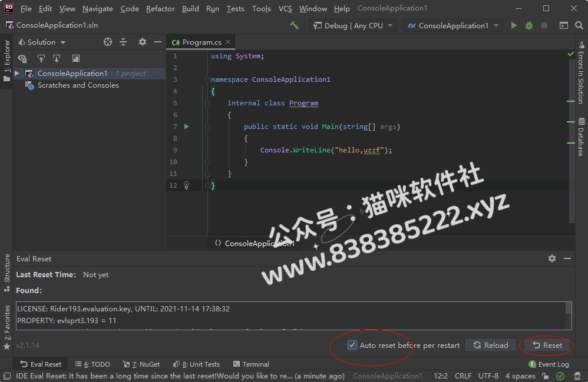Minimize the Eval Reset panel
Viewport: 588px width, 382px height.
567,258
